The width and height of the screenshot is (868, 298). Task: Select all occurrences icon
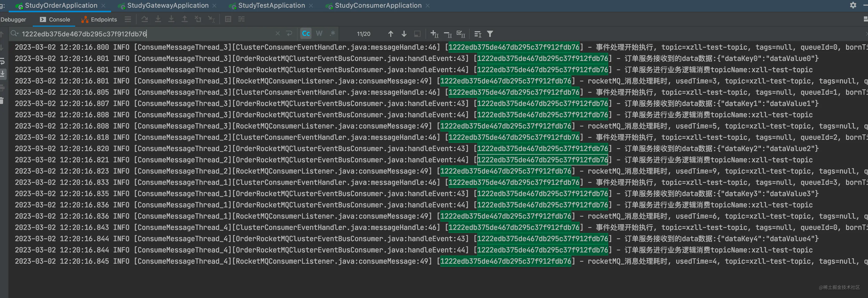coord(461,34)
